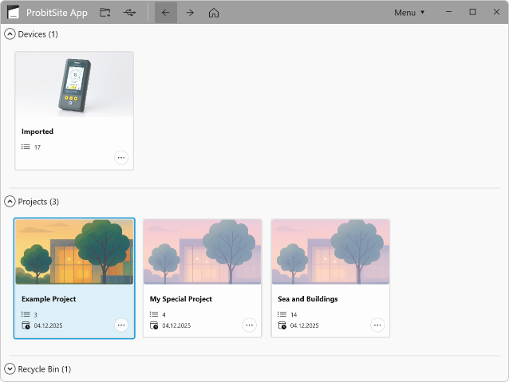Open more options for My Special Project
Screen dimensions: 509x382
[249, 325]
